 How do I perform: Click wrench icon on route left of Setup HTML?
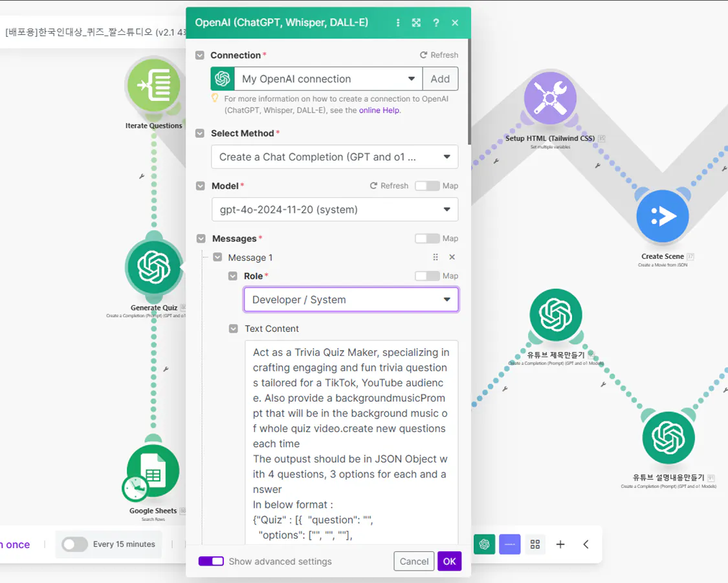(496, 162)
